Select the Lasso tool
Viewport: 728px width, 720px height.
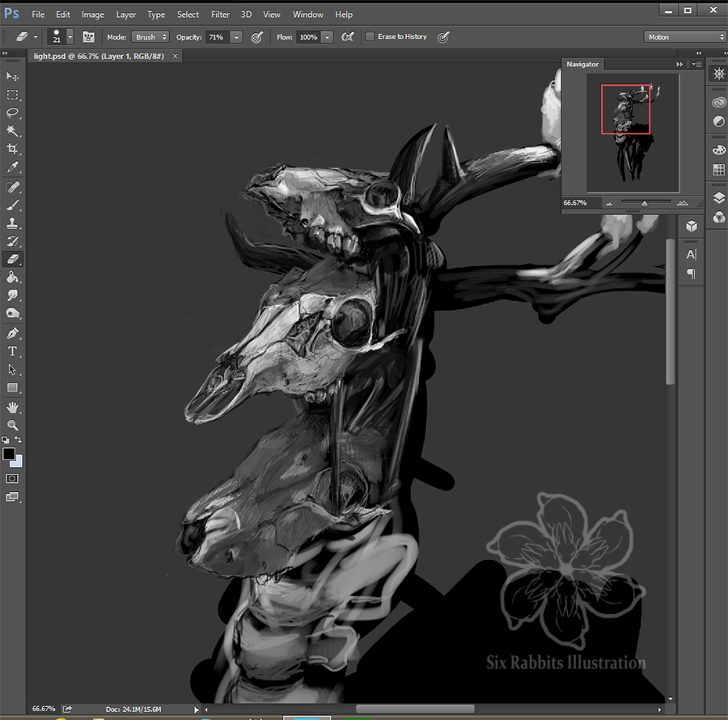[x=13, y=112]
